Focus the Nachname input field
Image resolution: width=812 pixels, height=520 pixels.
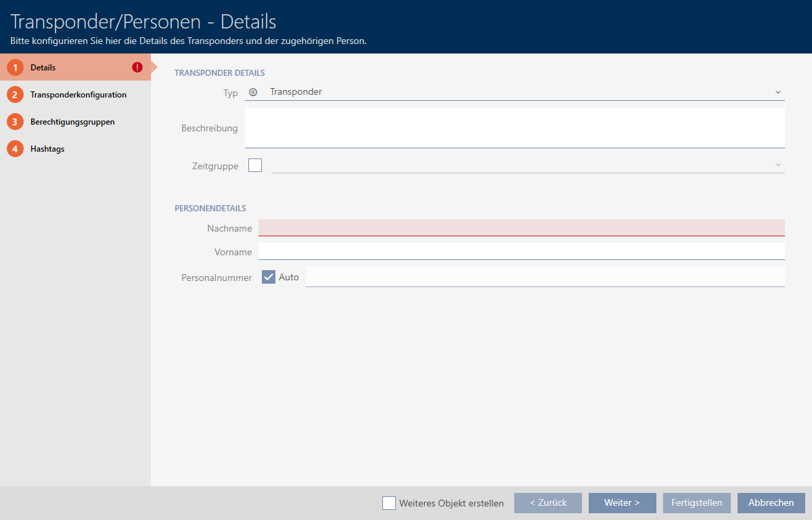click(521, 227)
